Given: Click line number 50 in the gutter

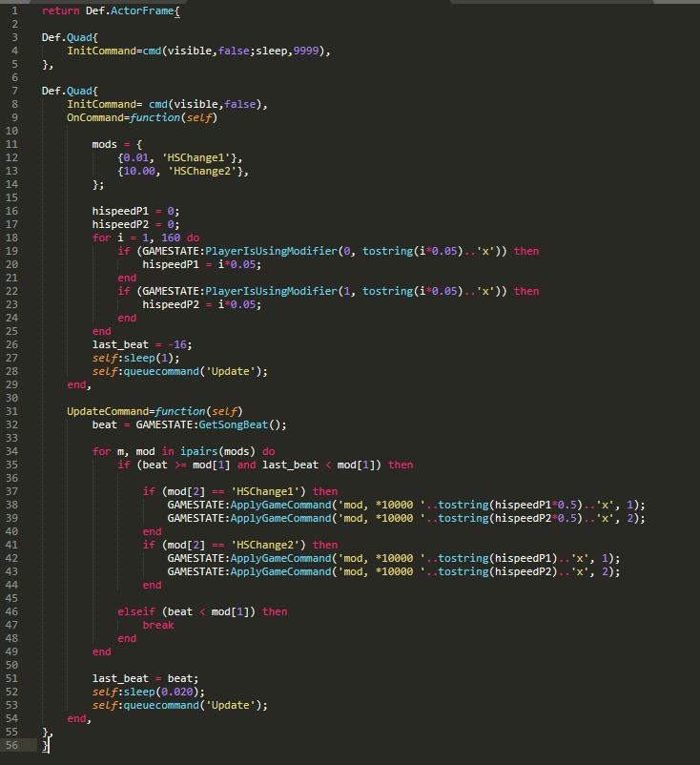Looking at the screenshot, I should (x=11, y=665).
